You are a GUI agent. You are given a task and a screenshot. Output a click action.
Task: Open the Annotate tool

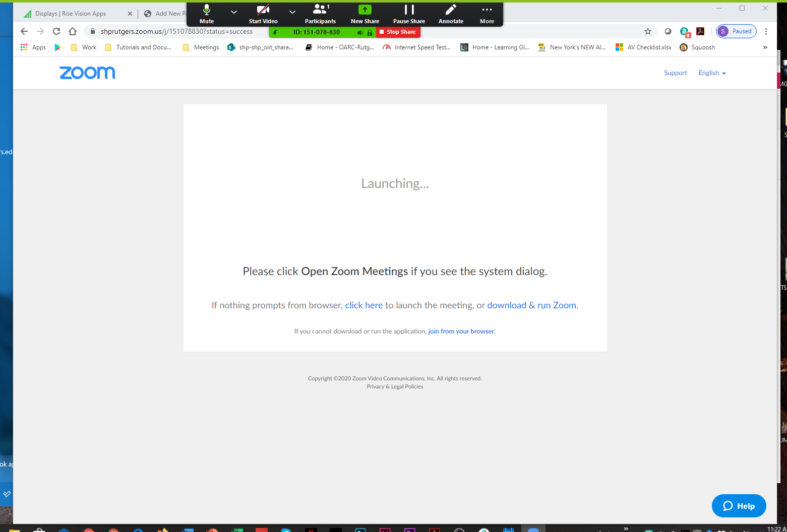pos(451,14)
